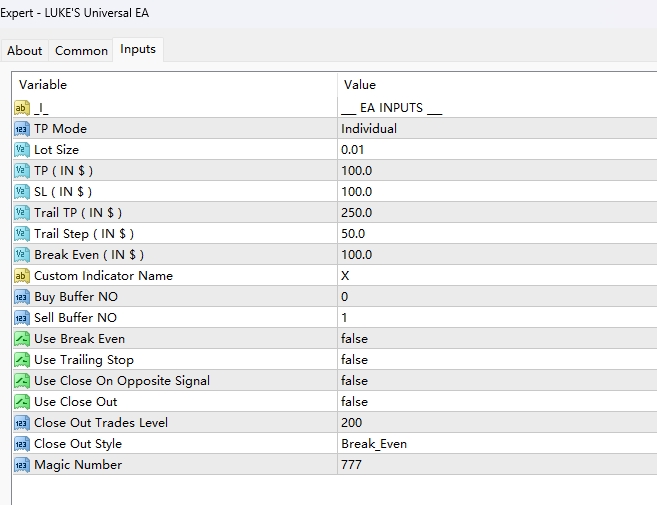Image resolution: width=657 pixels, height=505 pixels.
Task: Click the icon beside Close Out Style
Action: tap(22, 443)
